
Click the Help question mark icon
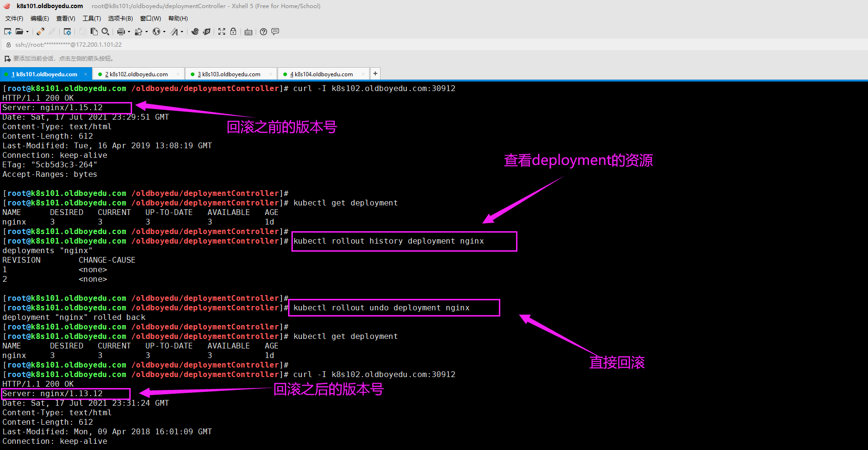pos(263,31)
